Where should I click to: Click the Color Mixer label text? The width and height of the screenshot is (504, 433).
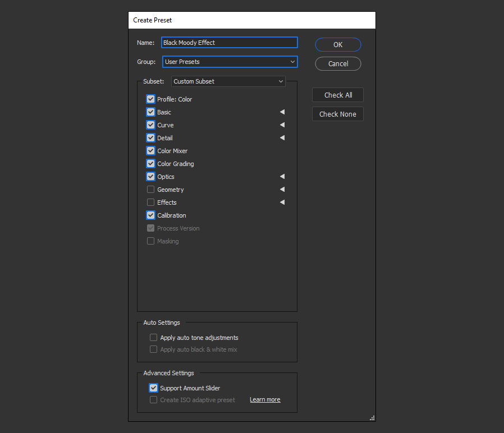pos(172,151)
